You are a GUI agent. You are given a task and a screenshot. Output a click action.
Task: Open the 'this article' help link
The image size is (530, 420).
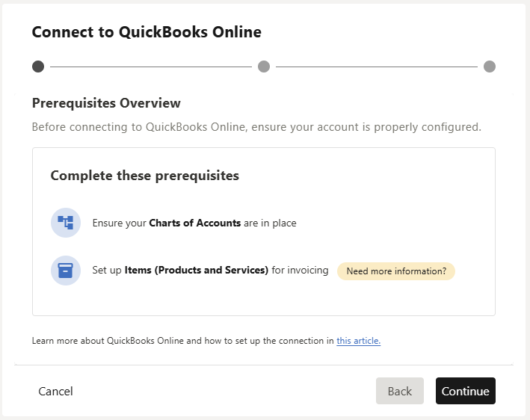[x=358, y=341]
